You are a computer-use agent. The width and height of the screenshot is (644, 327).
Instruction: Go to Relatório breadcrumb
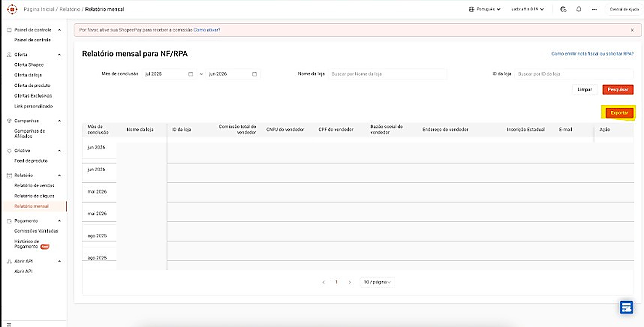70,9
